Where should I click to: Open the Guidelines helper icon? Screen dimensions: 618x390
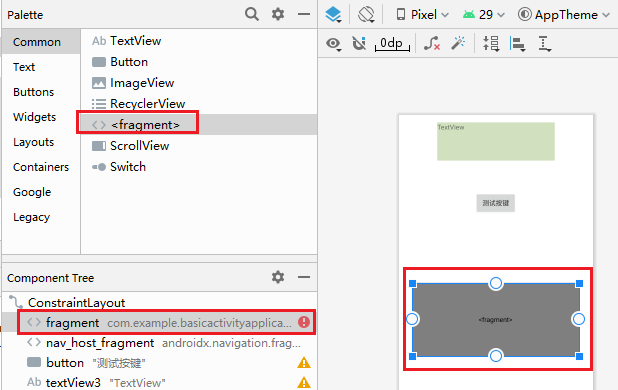point(544,44)
